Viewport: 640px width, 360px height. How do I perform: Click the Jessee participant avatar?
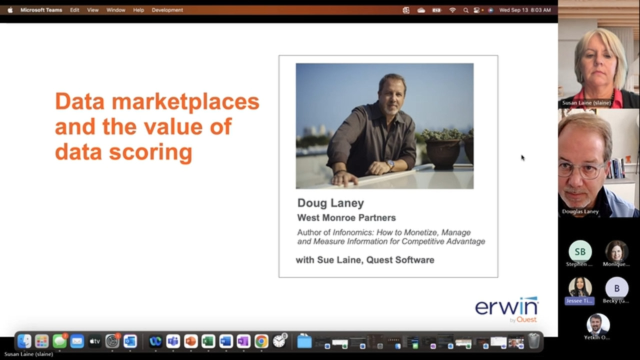point(580,287)
